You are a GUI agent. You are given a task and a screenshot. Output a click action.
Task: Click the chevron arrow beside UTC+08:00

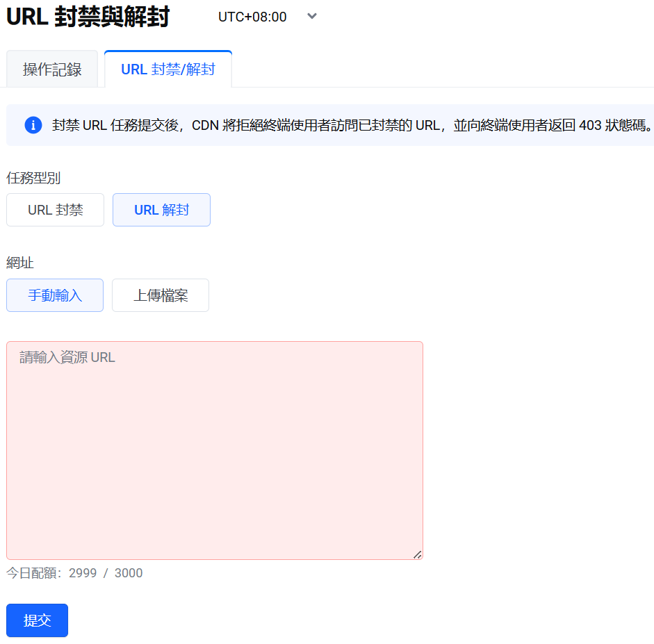coord(312,16)
